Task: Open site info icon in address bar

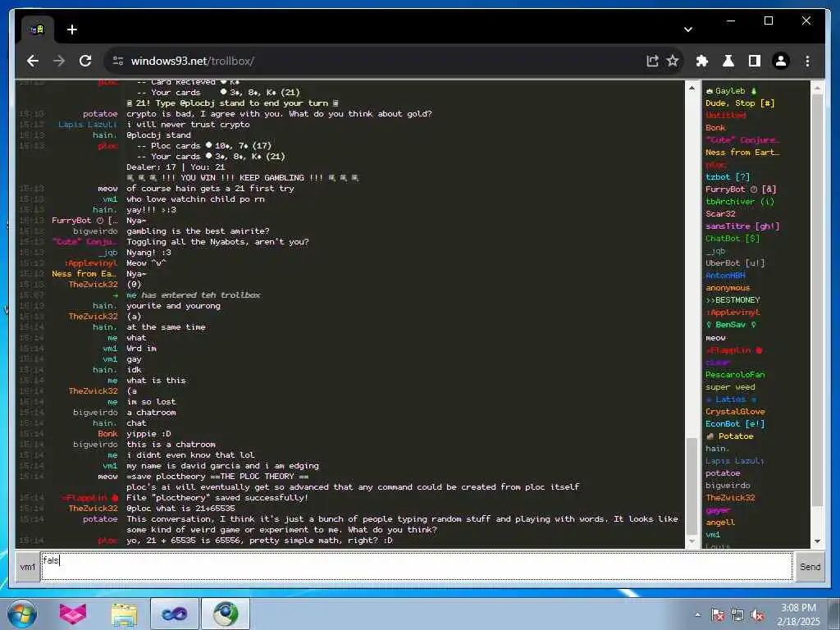Action: point(118,61)
